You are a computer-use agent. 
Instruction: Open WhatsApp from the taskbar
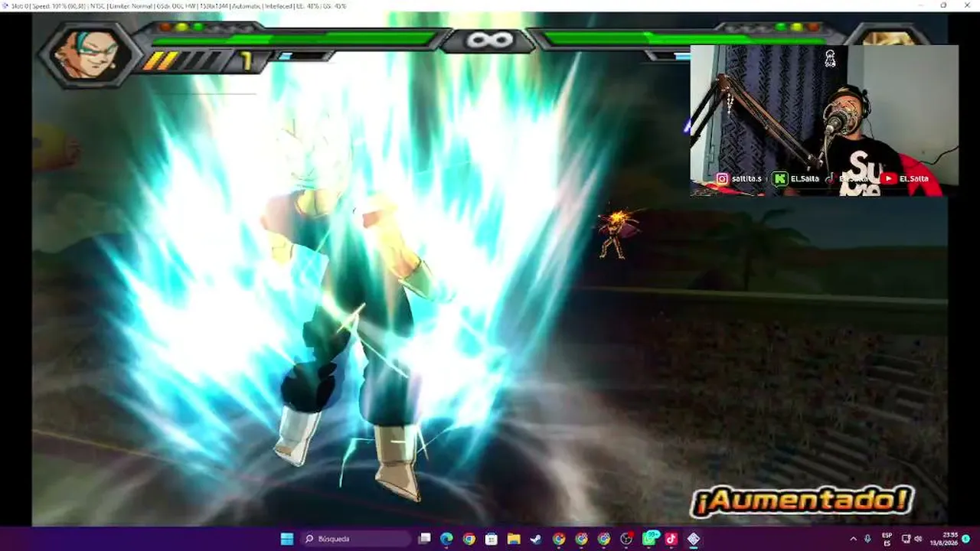649,539
